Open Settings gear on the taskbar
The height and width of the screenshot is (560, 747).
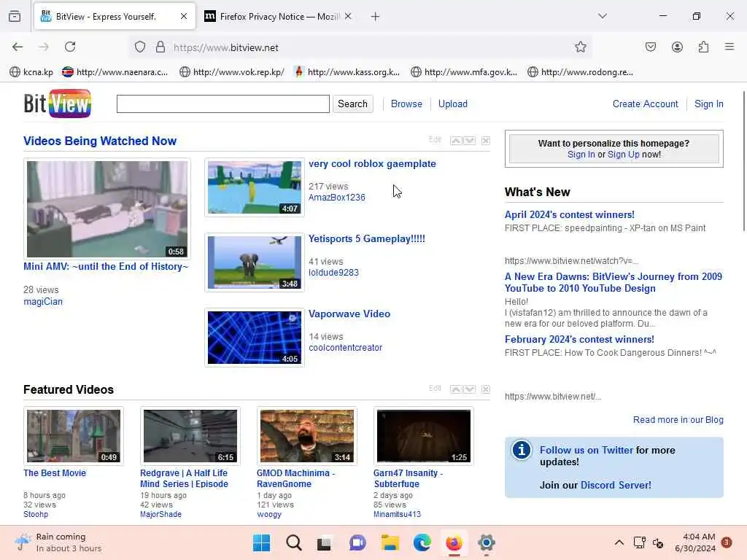[486, 542]
